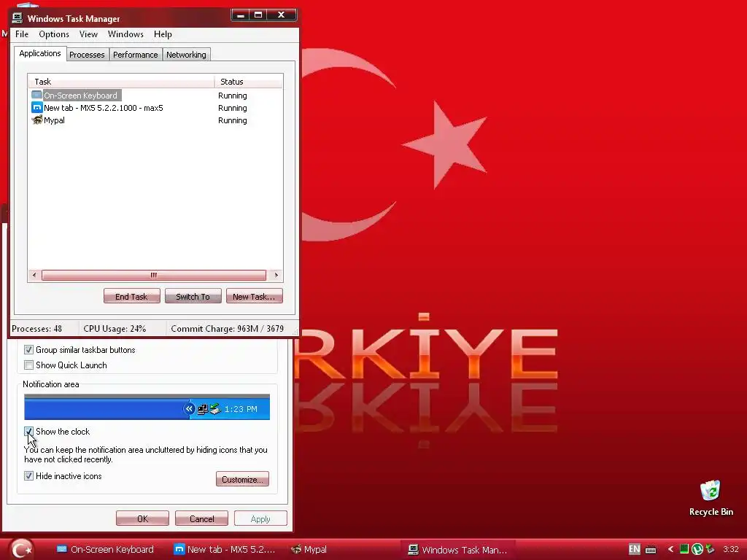Click the End Task button
The image size is (747, 560).
[131, 296]
